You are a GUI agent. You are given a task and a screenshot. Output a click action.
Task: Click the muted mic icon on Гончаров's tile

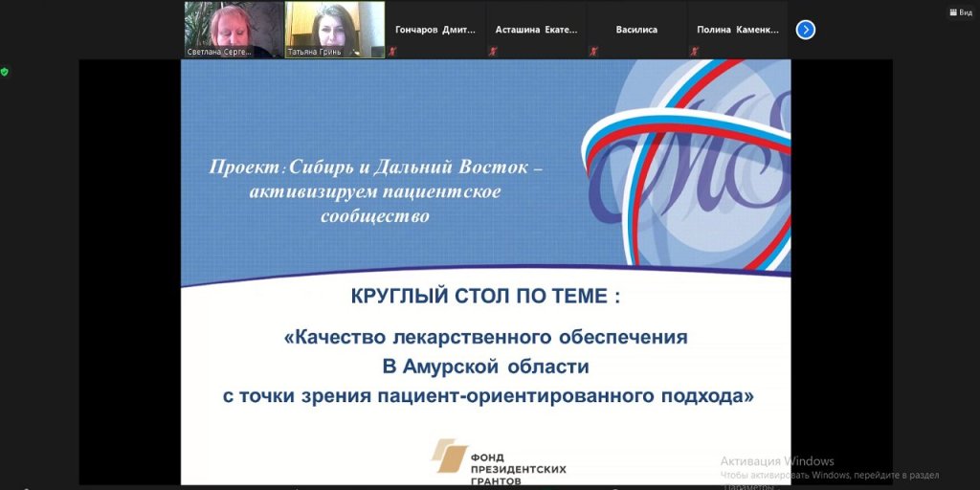pyautogui.click(x=392, y=52)
